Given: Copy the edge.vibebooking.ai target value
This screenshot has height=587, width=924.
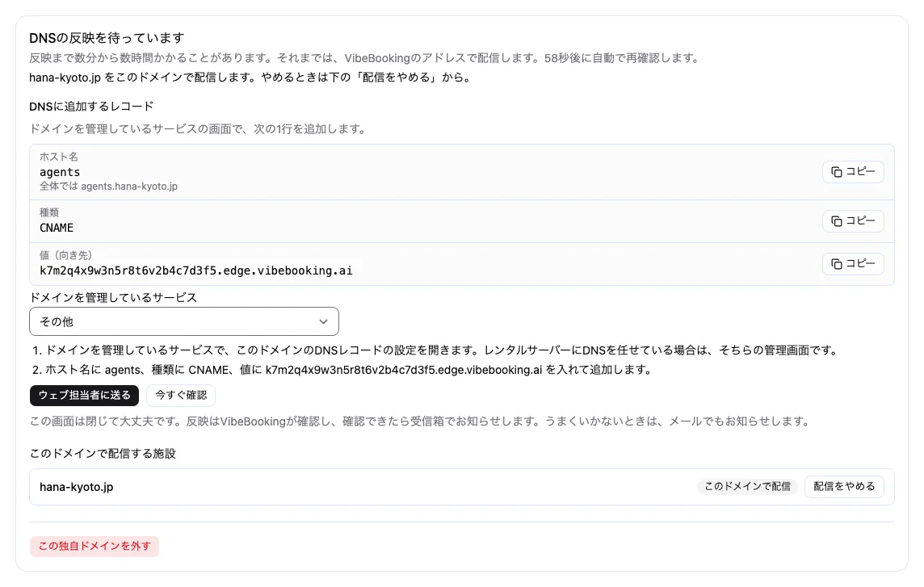Looking at the screenshot, I should (x=853, y=263).
